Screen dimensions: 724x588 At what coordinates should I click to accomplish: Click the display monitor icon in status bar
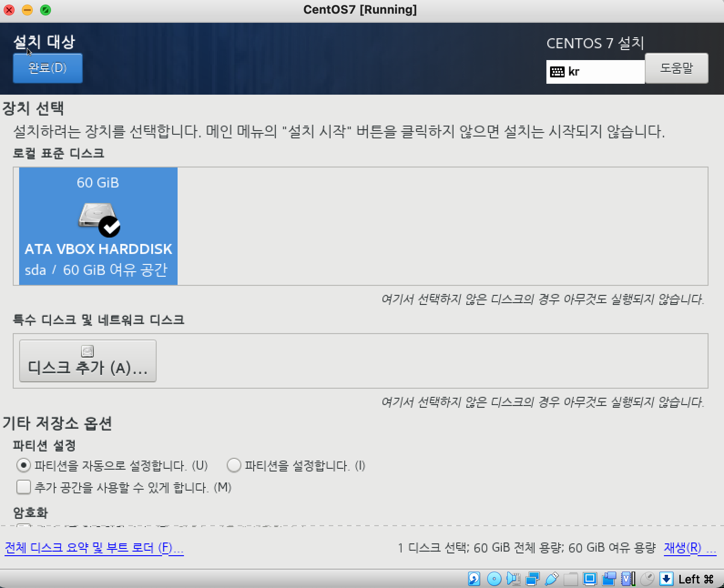click(590, 579)
